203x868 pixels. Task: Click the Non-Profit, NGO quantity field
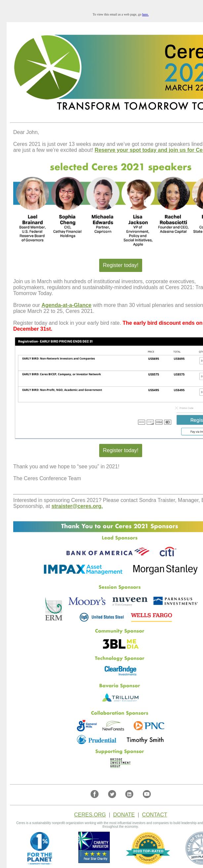(x=201, y=392)
